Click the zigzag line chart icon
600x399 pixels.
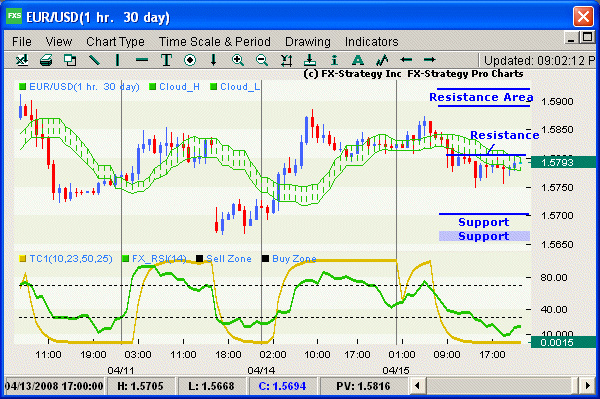(x=382, y=60)
